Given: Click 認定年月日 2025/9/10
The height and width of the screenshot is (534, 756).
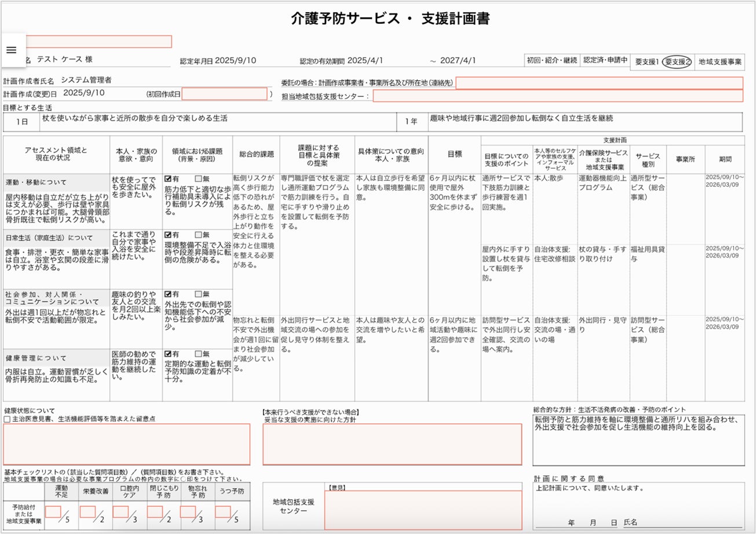Looking at the screenshot, I should pos(235,60).
